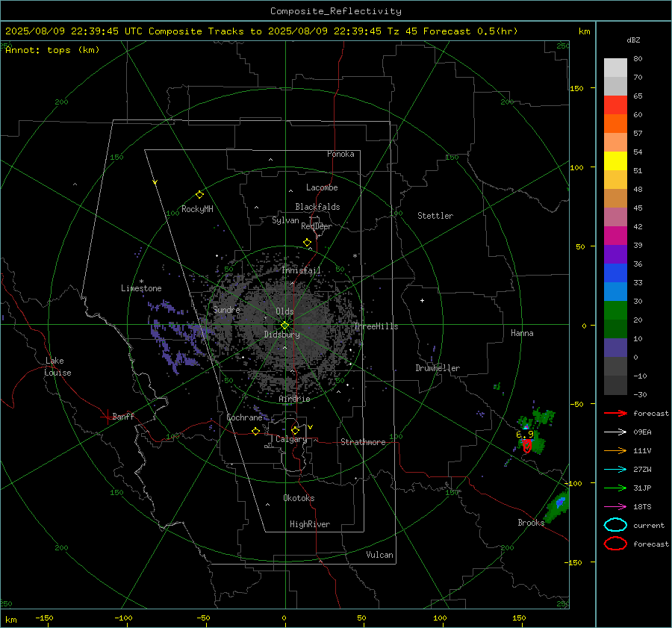Click the 18TS legend label
This screenshot has width=672, height=628.
click(642, 507)
